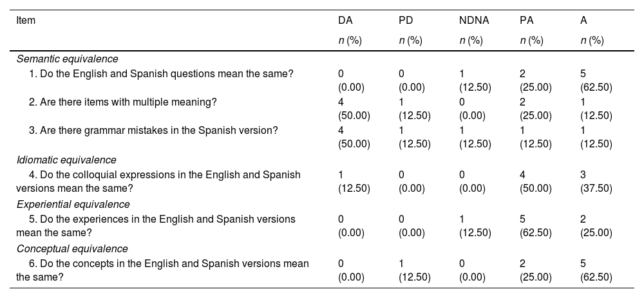The width and height of the screenshot is (644, 298).
Task: Click the Idiomatic equivalence section heading
Action: (67, 160)
